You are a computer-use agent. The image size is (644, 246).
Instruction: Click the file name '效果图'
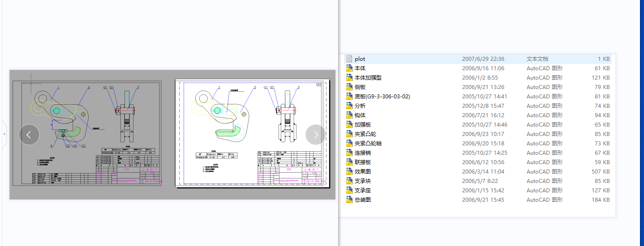tap(363, 172)
